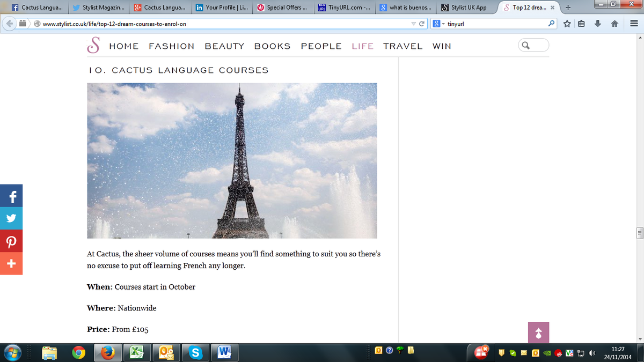Click the page vertical scrollbar thumb
The width and height of the screenshot is (644, 362).
(640, 233)
